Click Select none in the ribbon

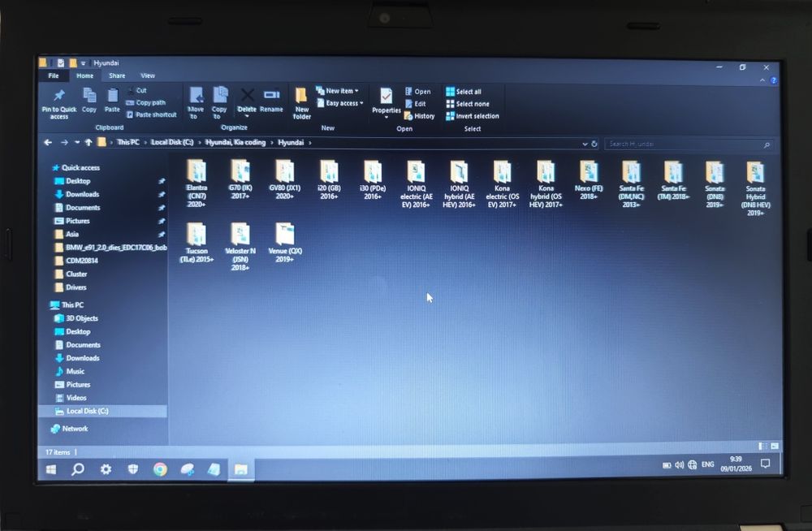click(x=467, y=104)
